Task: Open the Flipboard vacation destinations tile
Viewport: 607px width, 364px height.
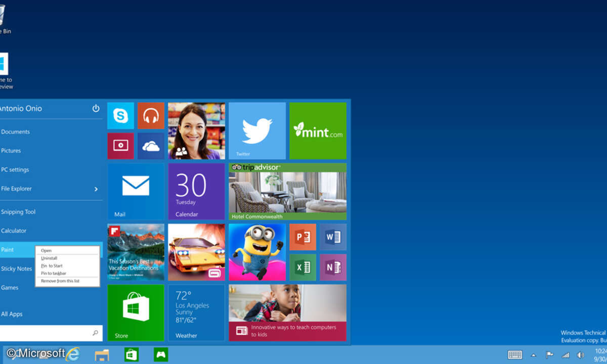Action: [136, 252]
